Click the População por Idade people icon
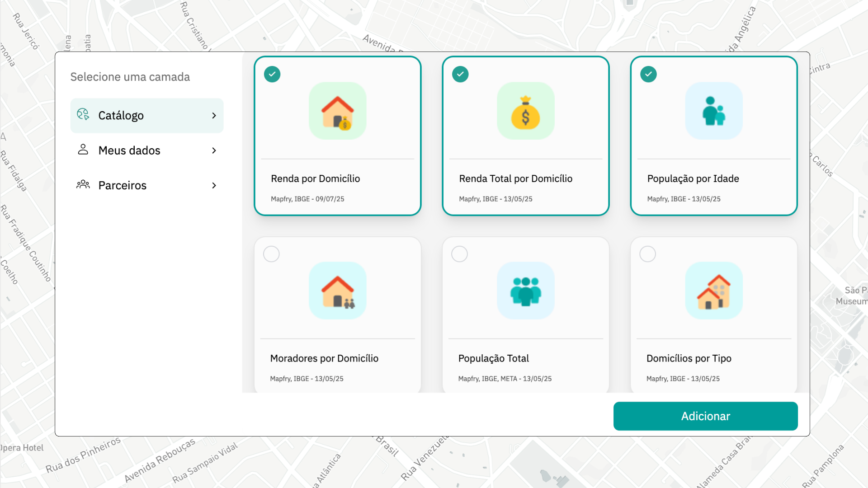 coord(713,111)
